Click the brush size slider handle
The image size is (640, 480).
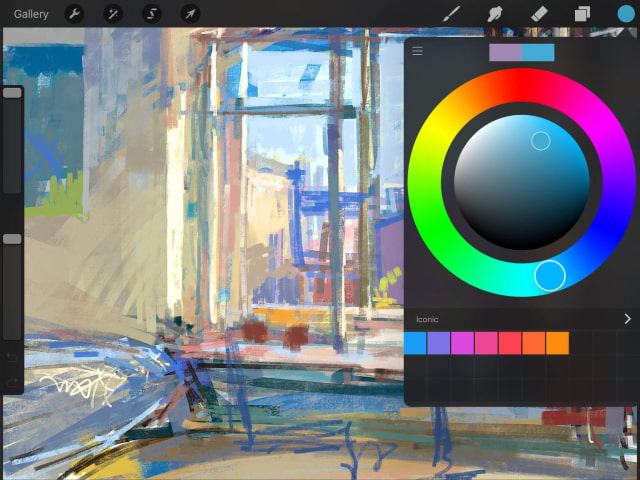coord(12,93)
